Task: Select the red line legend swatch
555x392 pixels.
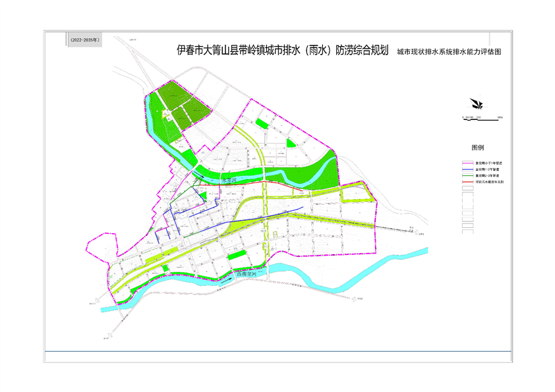Action: [467, 182]
